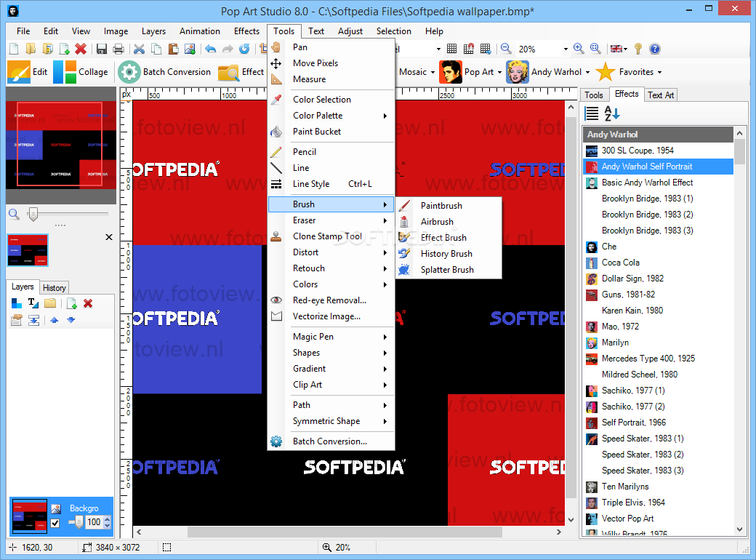Viewport: 756px width, 560px height.
Task: Click the New blank file icon
Action: coord(14,49)
